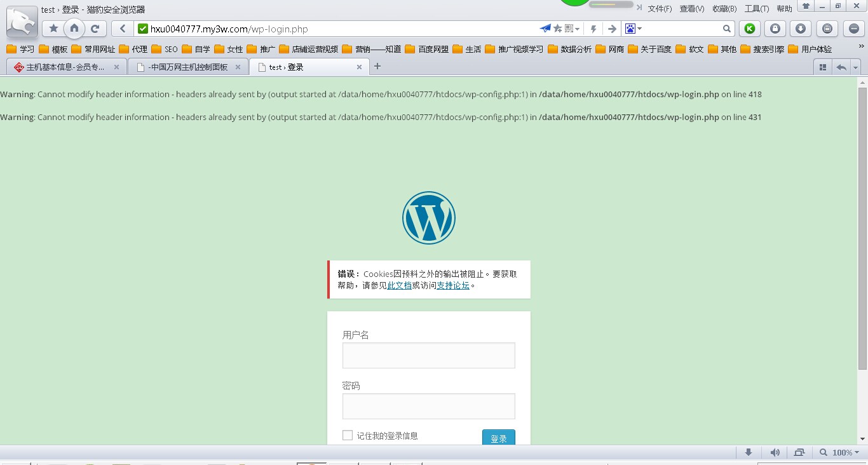Click the download arrow in status bar
868x465 pixels.
tap(749, 452)
